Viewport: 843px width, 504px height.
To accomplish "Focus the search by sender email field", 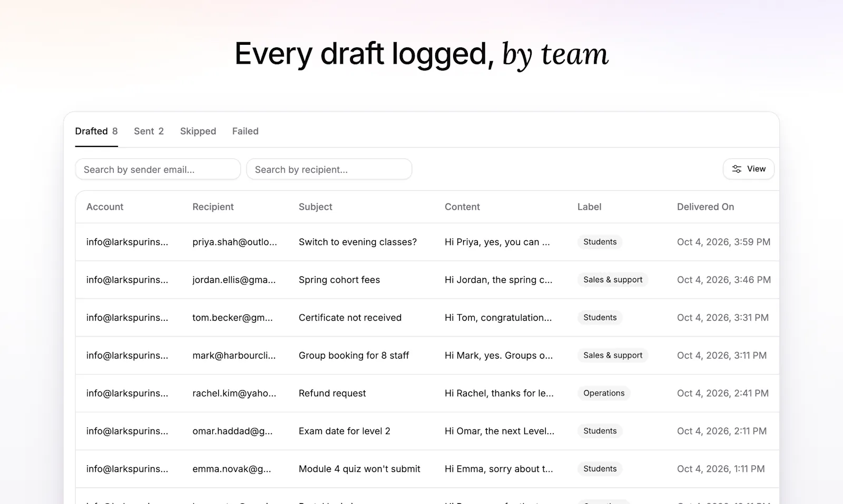I will 158,169.
